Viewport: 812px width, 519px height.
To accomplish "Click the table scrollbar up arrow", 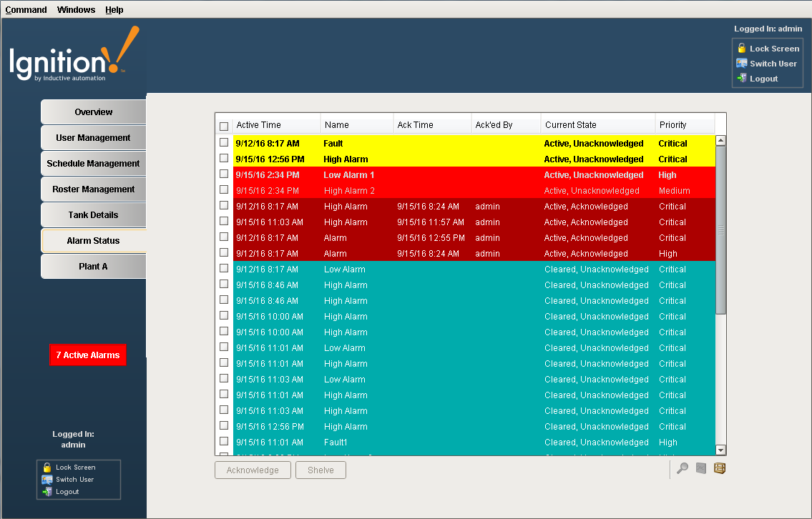I will tap(720, 140).
